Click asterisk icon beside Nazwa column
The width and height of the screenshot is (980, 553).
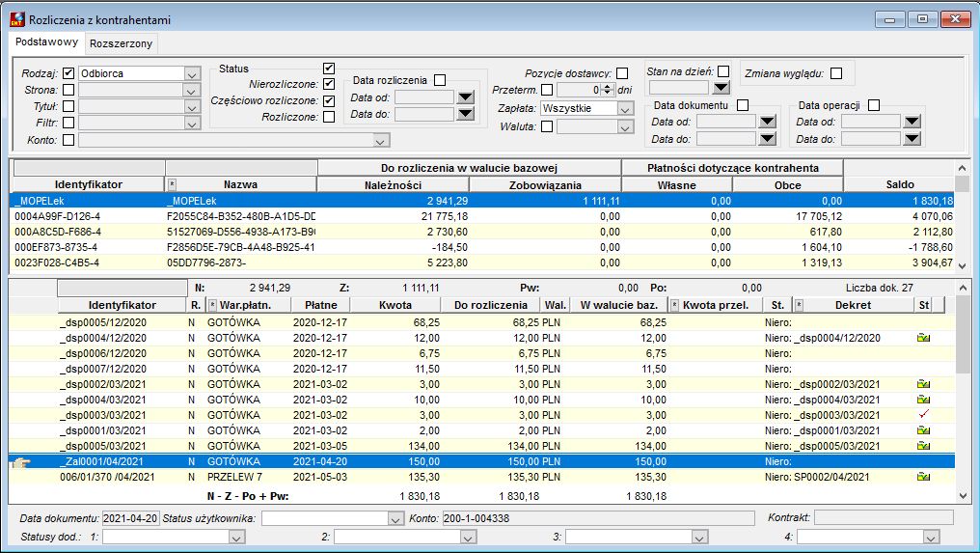coord(173,184)
